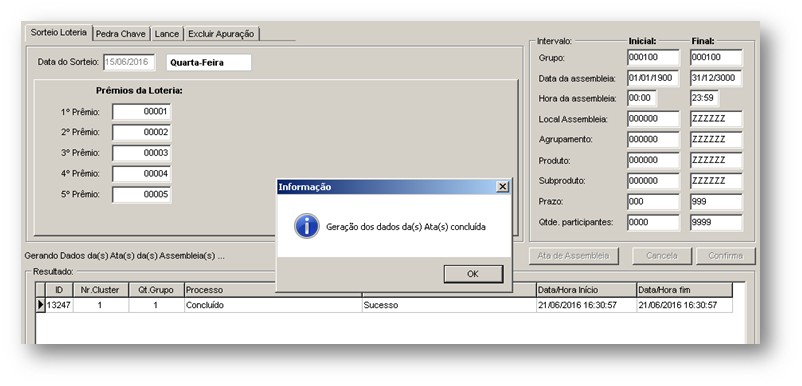This screenshot has width=802, height=386.
Task: Click the start time 21/06/2016 16:30:57 cell
Action: tap(586, 305)
